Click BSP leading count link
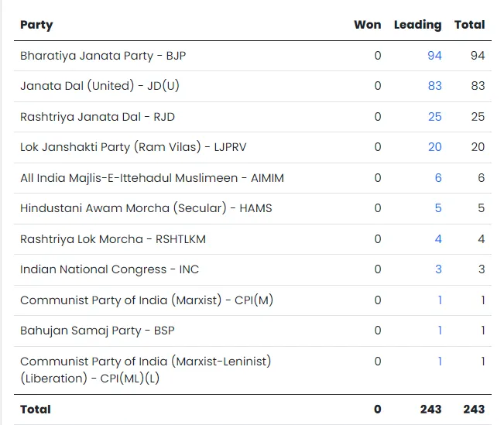Image resolution: width=504 pixels, height=425 pixels. pos(440,331)
